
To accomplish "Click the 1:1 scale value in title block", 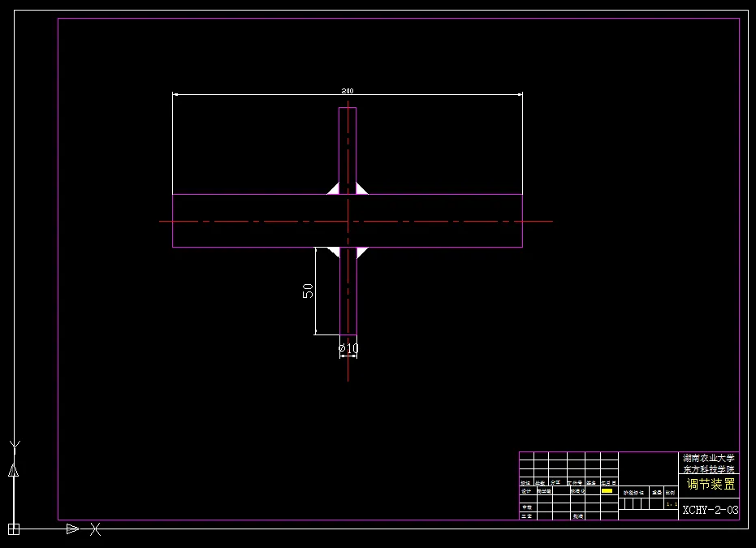I will (672, 504).
